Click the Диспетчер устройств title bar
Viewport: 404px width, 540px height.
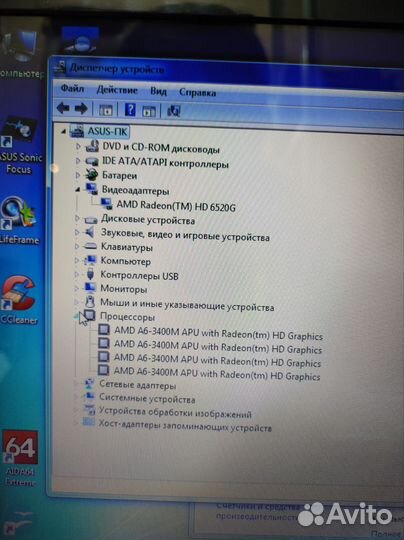(x=227, y=73)
